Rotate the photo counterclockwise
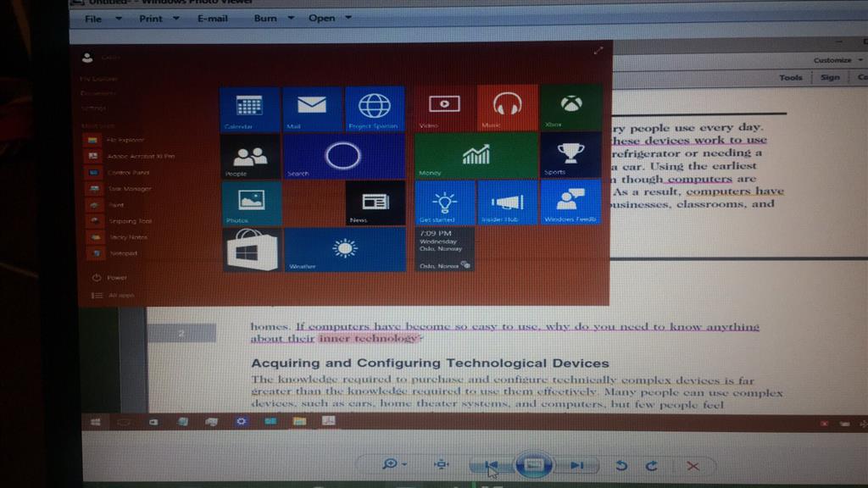The image size is (868, 488). click(621, 466)
